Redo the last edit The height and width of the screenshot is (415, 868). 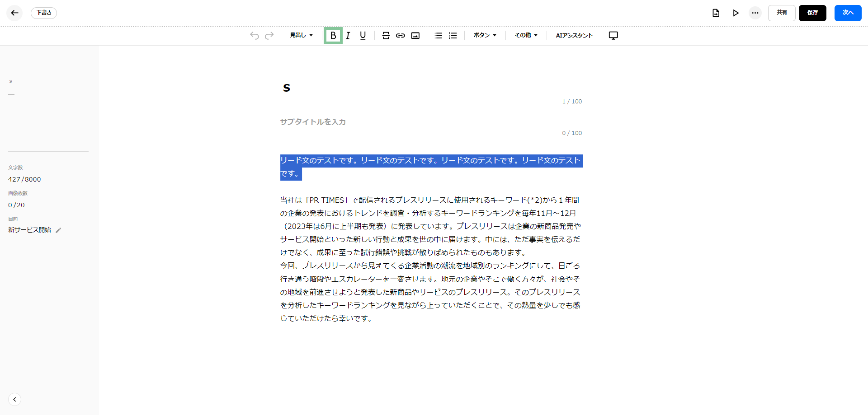pyautogui.click(x=269, y=36)
